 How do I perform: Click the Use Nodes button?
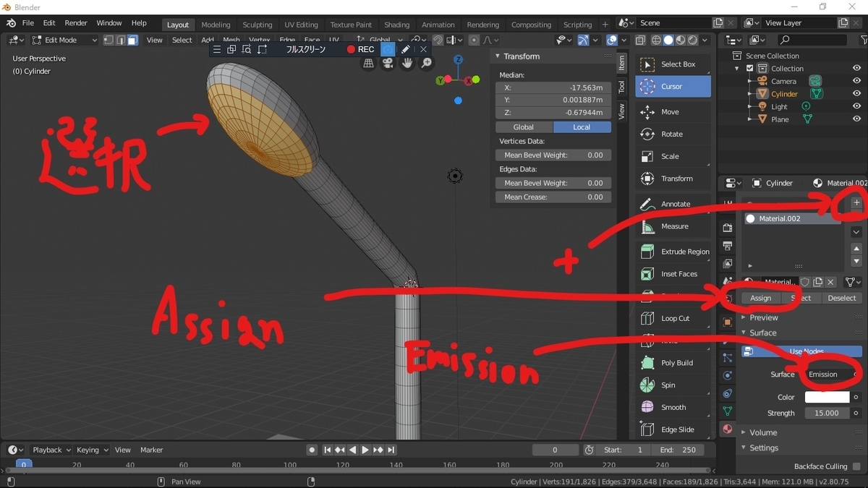(800, 351)
